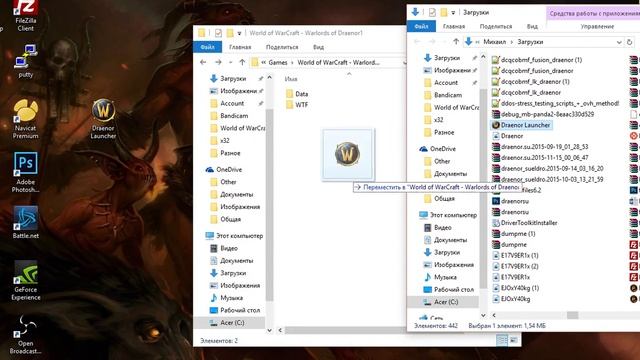
Task: Select OneDrive in World of WarCraft sidebar
Action: tap(224, 169)
